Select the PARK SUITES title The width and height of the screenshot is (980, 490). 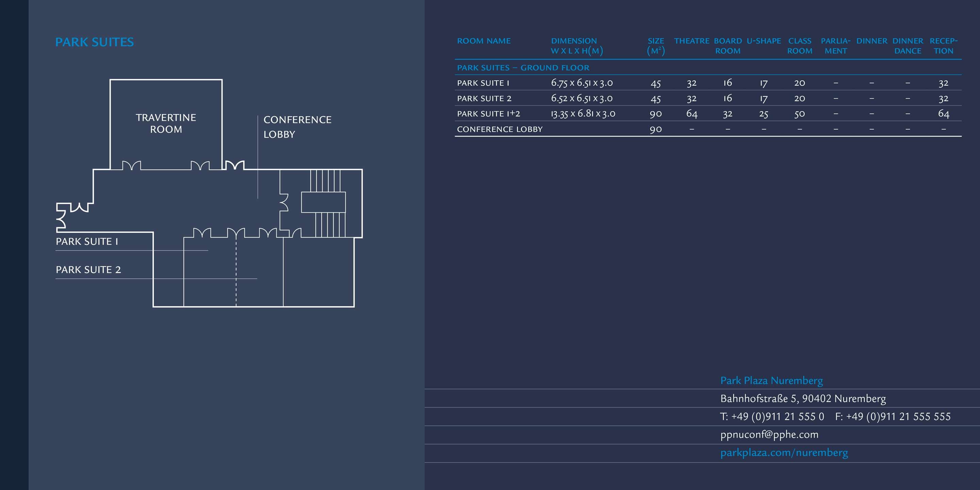(x=94, y=42)
